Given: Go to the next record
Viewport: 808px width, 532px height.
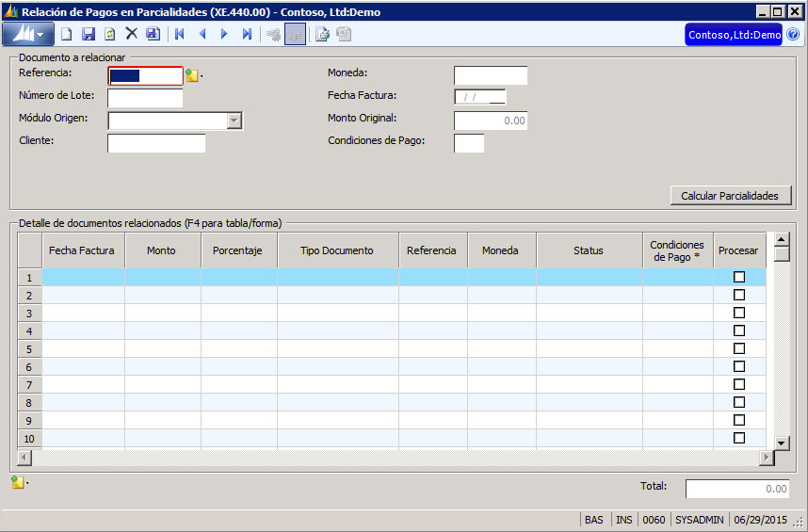Looking at the screenshot, I should pos(224,34).
